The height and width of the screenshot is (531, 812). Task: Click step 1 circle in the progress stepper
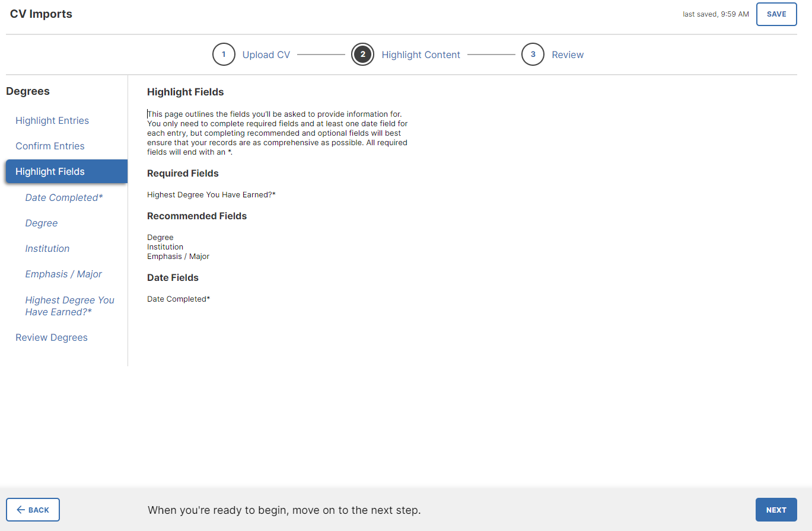point(224,54)
